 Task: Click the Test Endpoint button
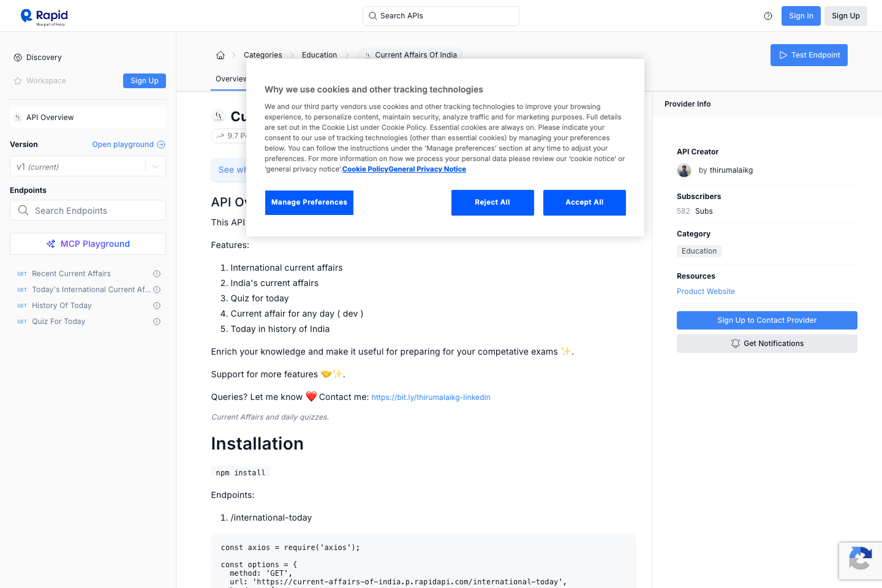click(809, 55)
